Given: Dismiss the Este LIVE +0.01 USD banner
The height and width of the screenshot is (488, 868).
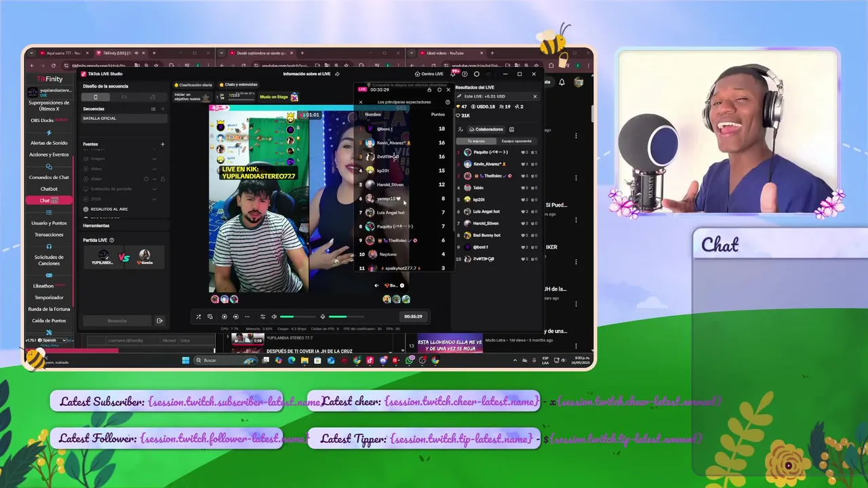Looking at the screenshot, I should [535, 96].
